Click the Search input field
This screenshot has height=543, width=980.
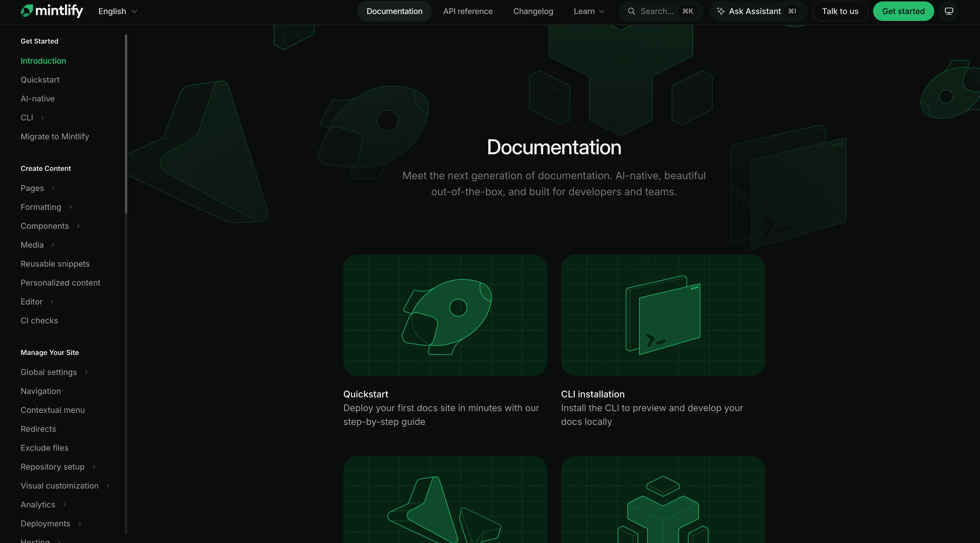661,11
